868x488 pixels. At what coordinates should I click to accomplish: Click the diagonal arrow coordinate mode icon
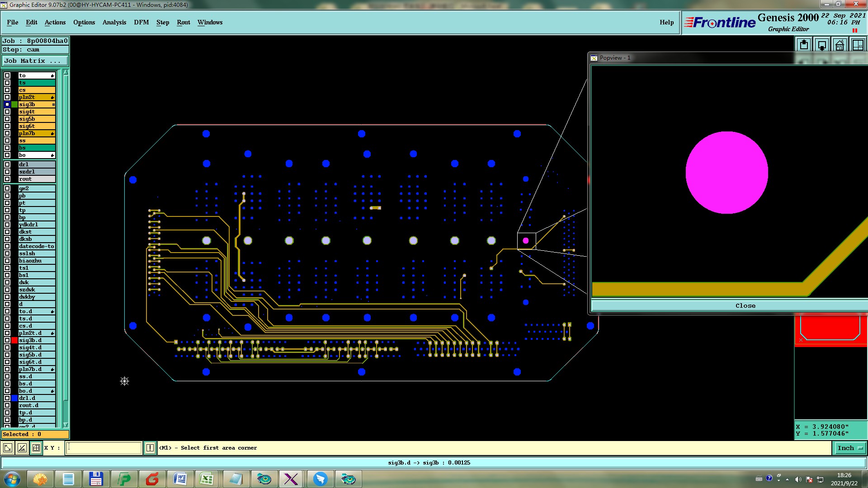pos(8,448)
